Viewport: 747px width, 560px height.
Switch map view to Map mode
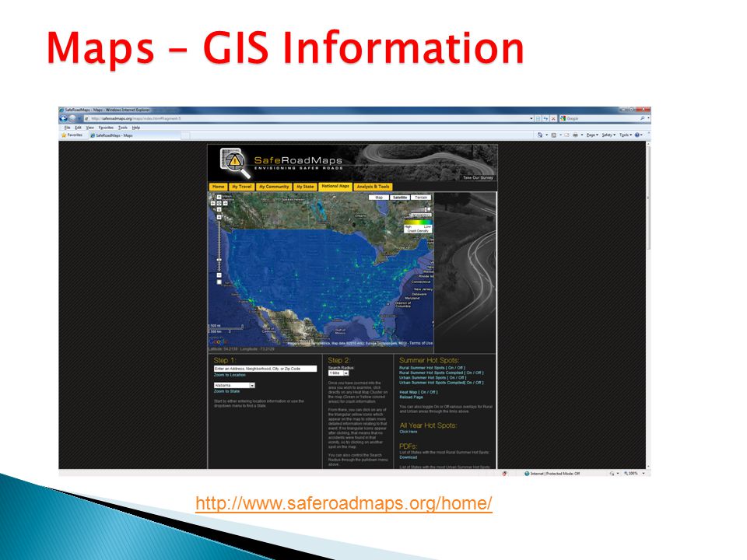pos(379,197)
